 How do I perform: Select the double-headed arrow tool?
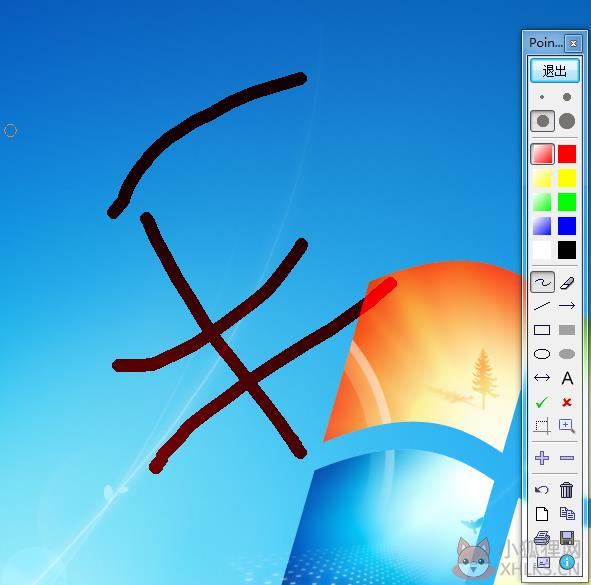pos(542,377)
